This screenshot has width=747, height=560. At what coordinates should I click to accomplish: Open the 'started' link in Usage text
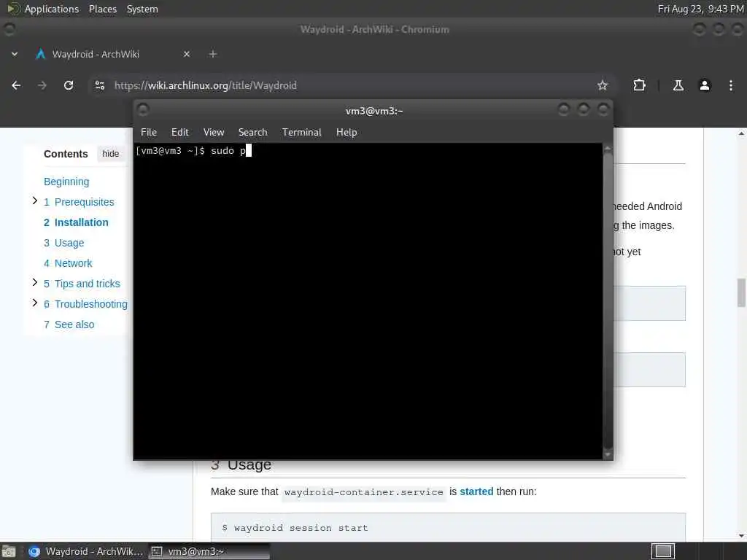pos(476,491)
